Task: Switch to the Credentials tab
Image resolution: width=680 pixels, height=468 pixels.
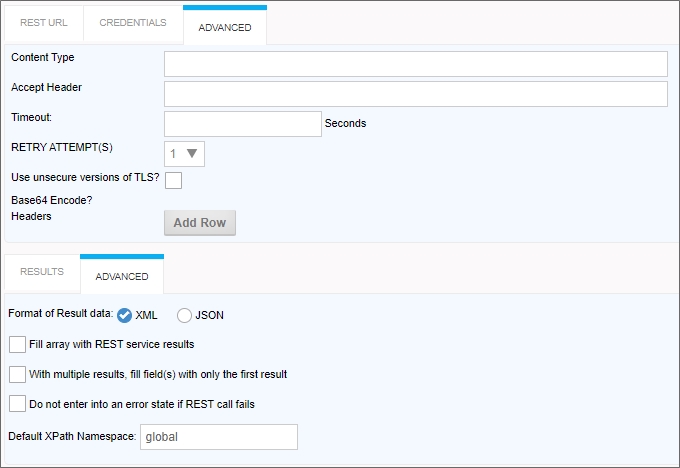Action: click(x=133, y=23)
